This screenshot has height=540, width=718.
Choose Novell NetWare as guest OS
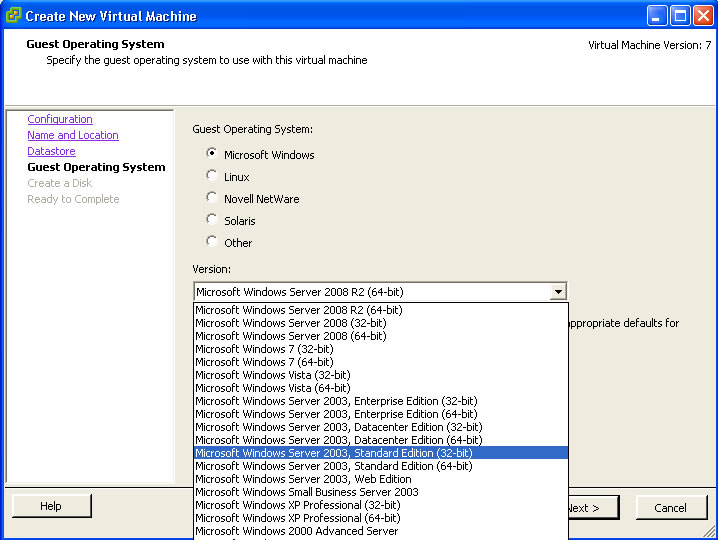(212, 197)
